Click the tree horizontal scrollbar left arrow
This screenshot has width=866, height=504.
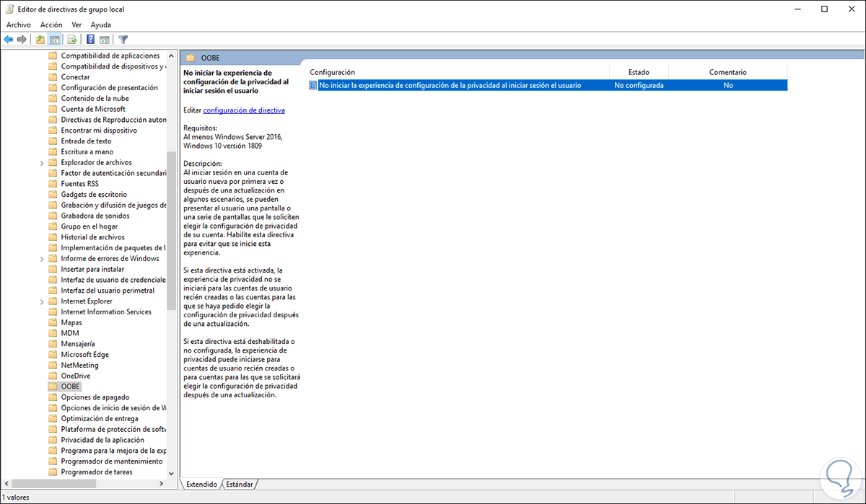6,484
